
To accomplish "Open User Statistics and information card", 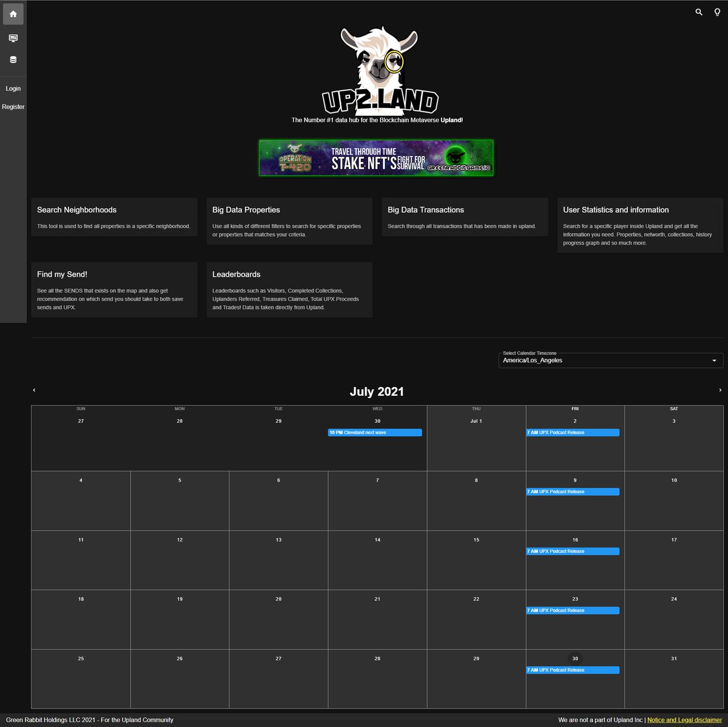I will click(x=640, y=225).
